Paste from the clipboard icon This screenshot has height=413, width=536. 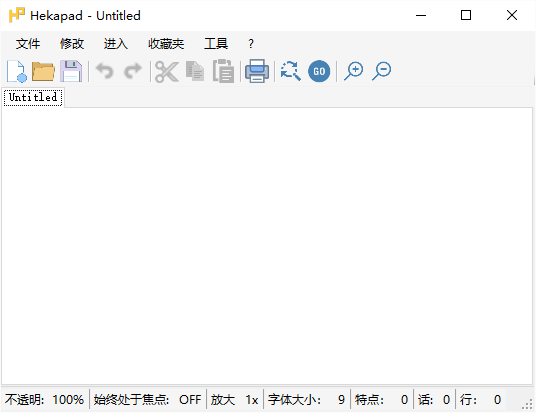[x=223, y=71]
